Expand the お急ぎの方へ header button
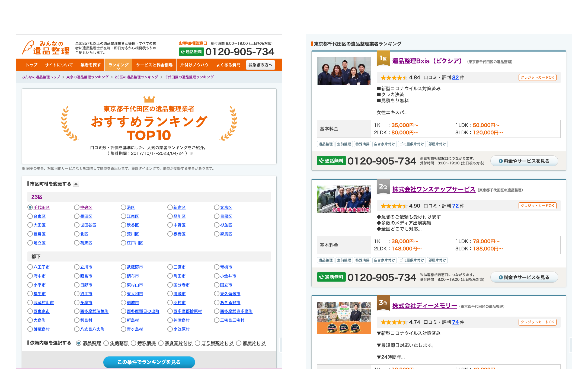588x392 pixels. coord(260,65)
